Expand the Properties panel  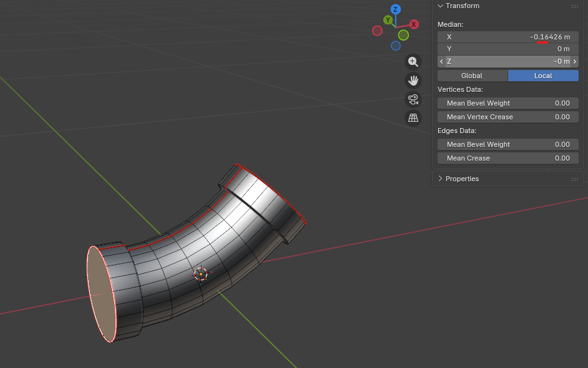pyautogui.click(x=441, y=179)
